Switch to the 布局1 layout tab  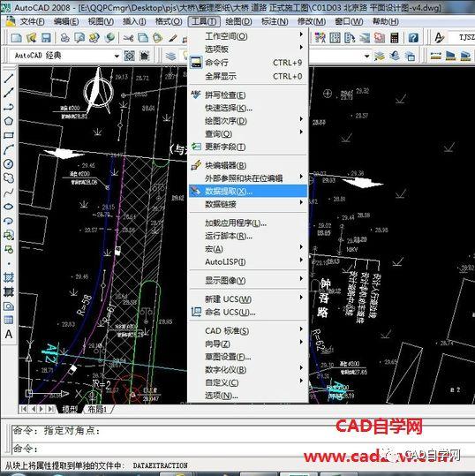coord(97,409)
